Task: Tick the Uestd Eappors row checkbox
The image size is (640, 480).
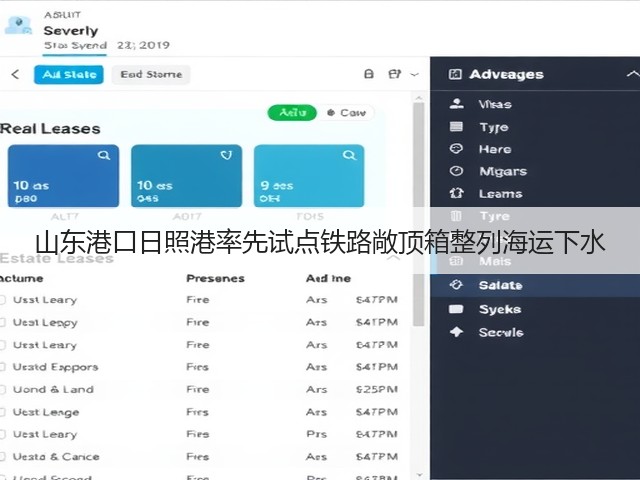Action: [2, 367]
